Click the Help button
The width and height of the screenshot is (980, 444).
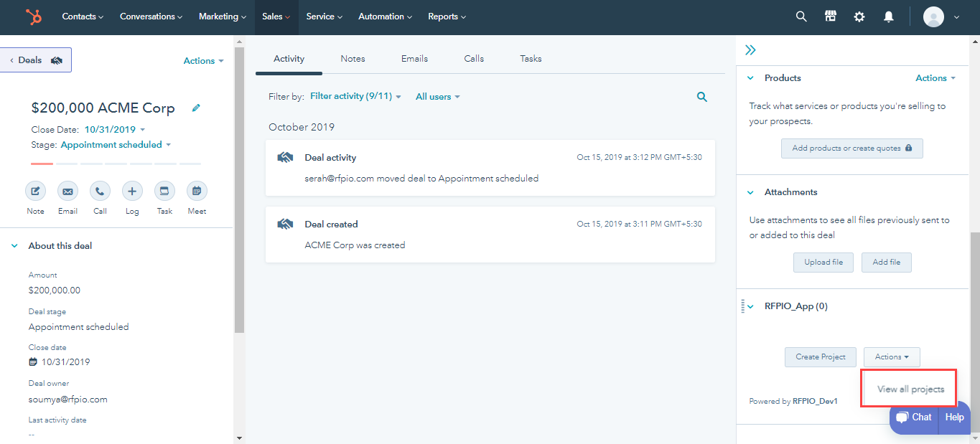tap(954, 417)
